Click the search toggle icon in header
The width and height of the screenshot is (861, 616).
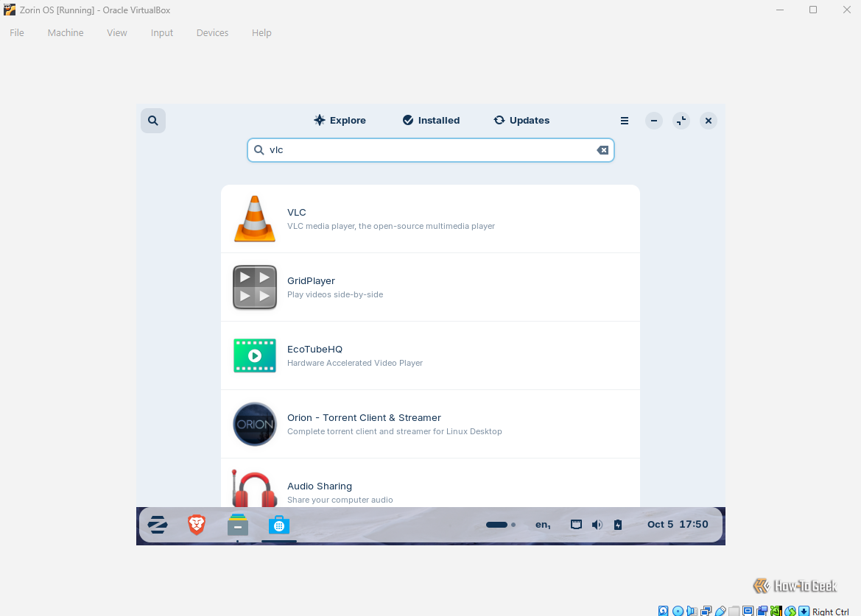pos(152,121)
